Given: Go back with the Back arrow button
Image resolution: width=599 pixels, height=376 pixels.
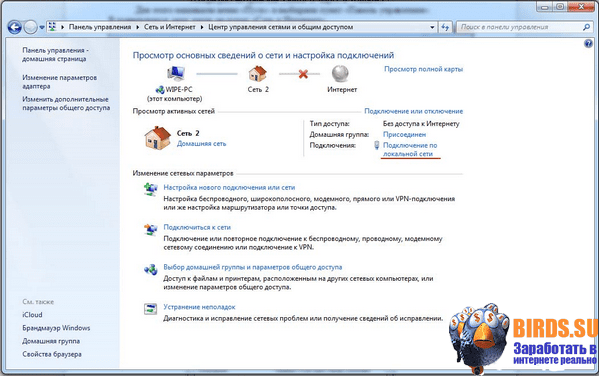Looking at the screenshot, I should click(x=15, y=27).
